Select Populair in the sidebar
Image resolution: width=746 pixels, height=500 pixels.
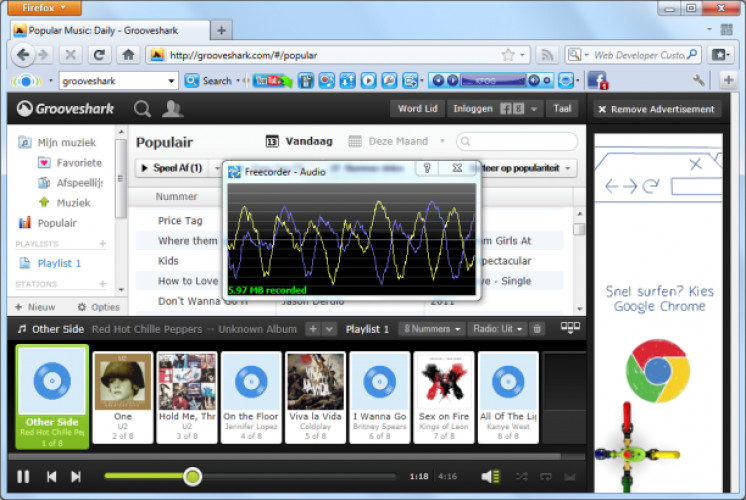coord(48,223)
